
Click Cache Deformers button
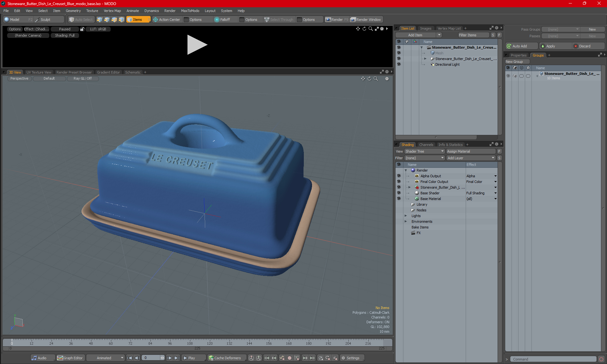pyautogui.click(x=226, y=358)
